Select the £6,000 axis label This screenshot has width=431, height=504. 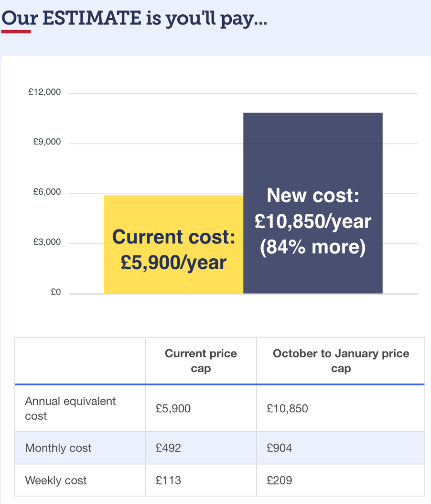[x=47, y=192]
